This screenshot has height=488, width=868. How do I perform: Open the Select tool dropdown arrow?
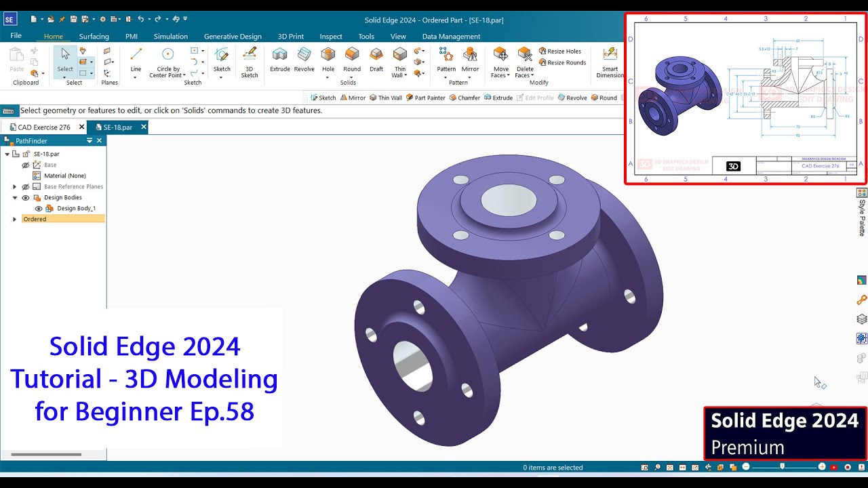(65, 77)
